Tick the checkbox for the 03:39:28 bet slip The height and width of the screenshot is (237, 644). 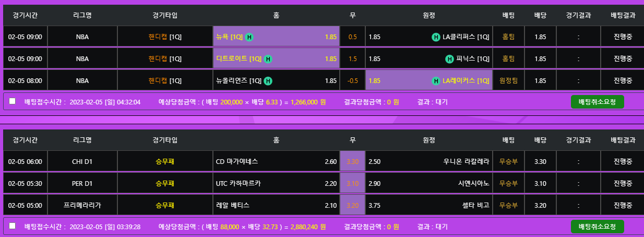(x=13, y=226)
